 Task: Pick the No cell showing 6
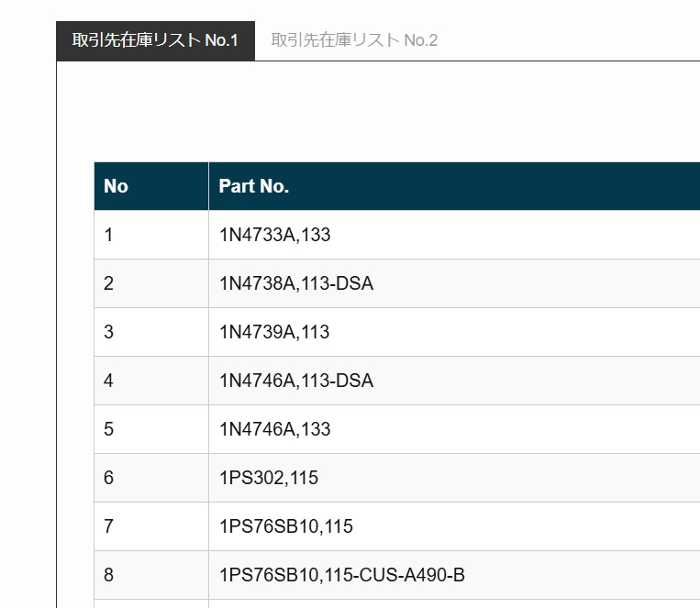(x=108, y=478)
